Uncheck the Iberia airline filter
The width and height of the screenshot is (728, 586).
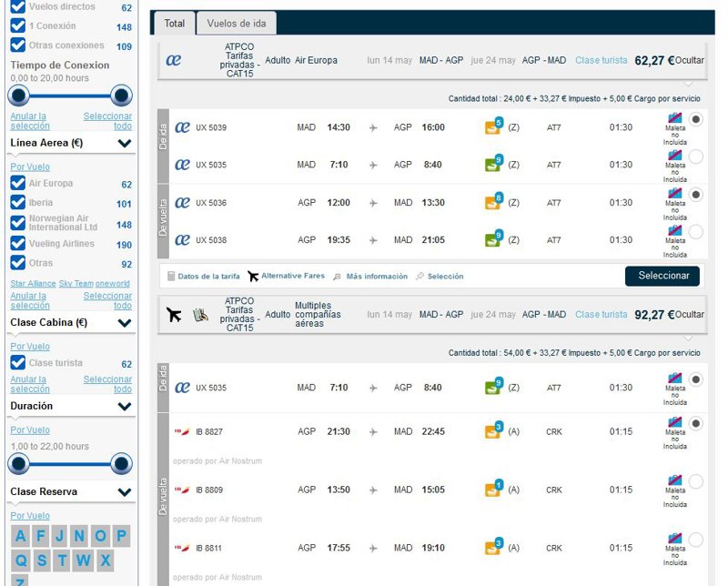tap(17, 203)
